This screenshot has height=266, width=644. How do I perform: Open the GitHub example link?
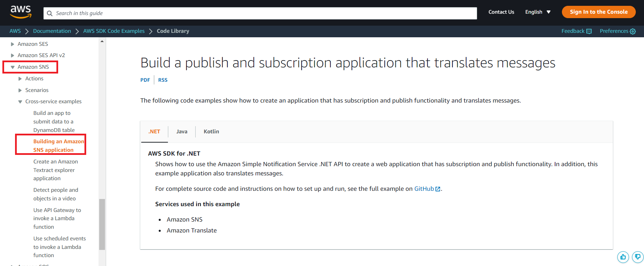424,189
